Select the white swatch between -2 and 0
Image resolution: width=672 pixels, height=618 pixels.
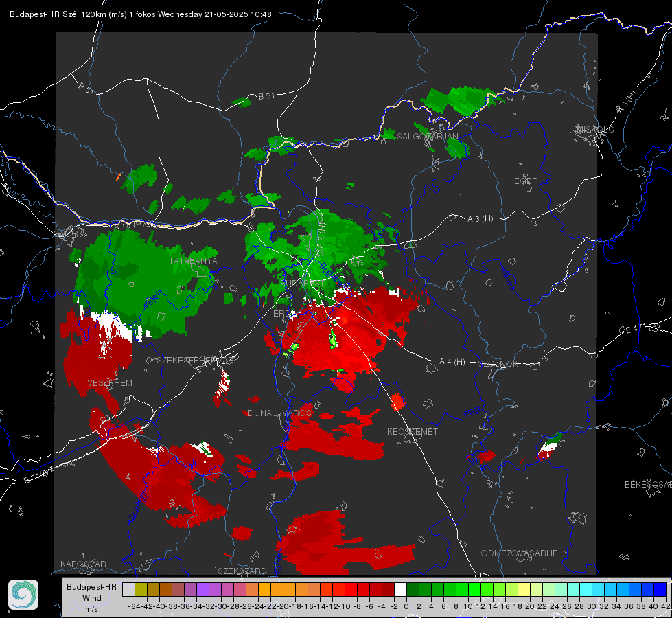pos(400,589)
